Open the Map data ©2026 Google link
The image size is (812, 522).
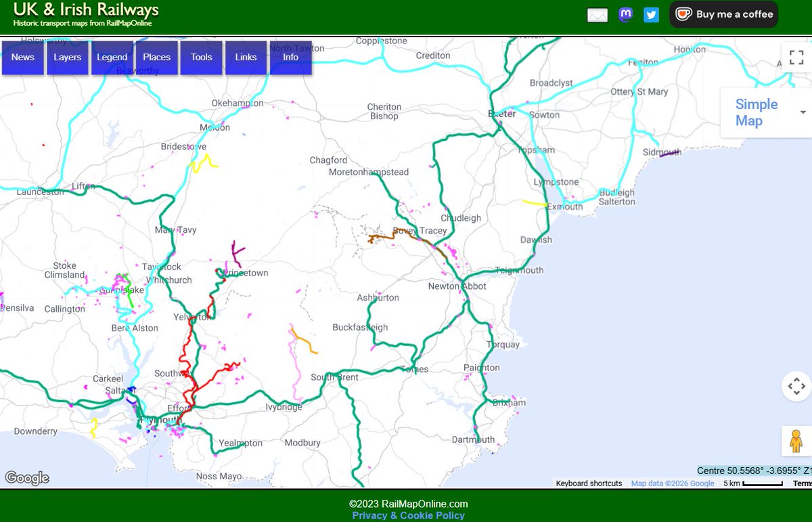673,483
